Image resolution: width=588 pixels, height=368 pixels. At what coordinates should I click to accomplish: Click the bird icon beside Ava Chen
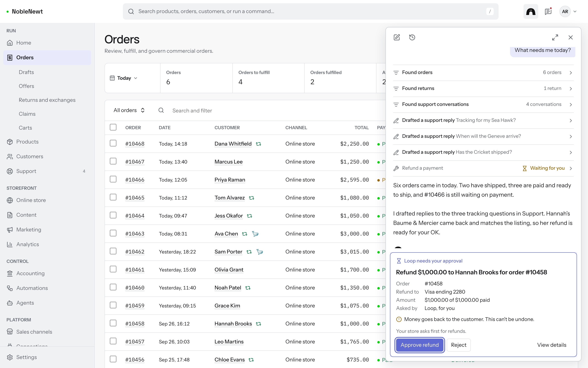click(255, 234)
